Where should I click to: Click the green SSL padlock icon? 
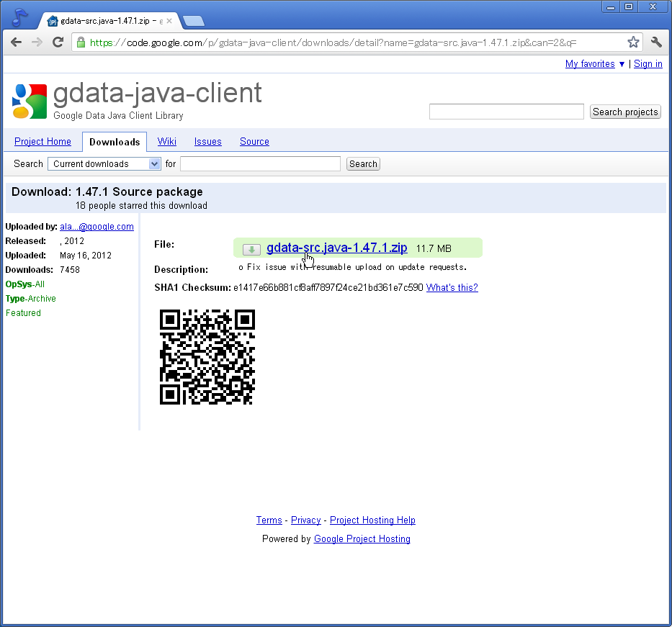coord(81,42)
